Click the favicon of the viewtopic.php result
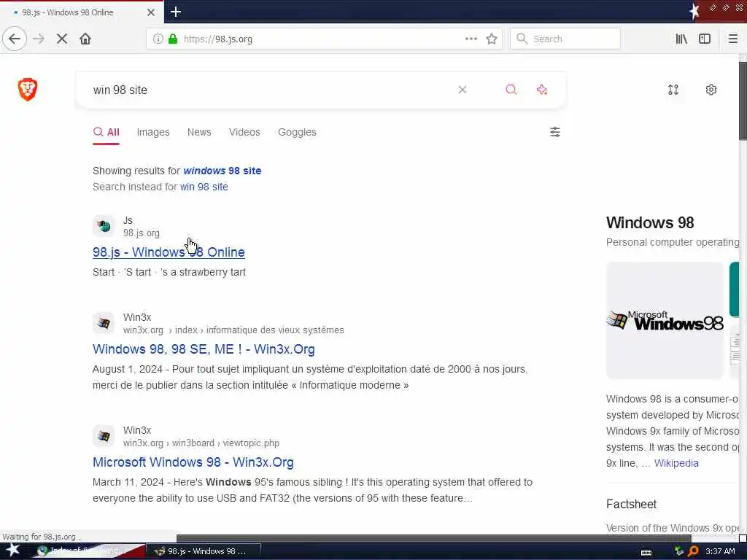Screen dimensions: 747x560 point(104,436)
